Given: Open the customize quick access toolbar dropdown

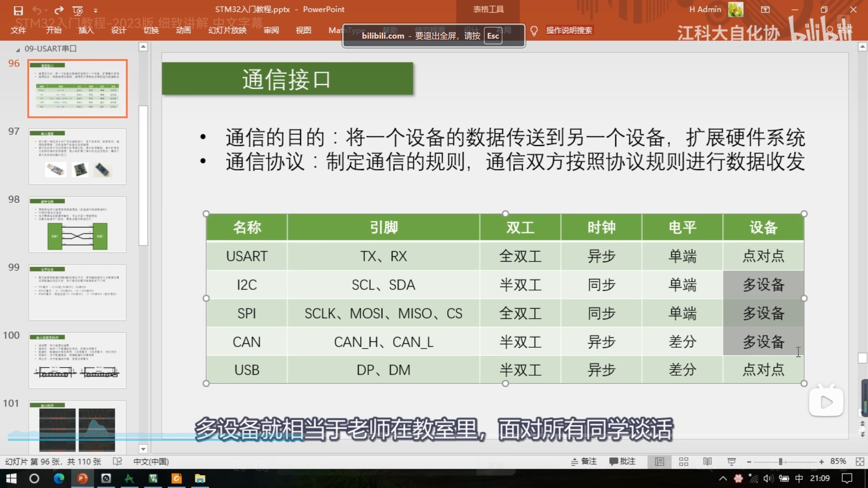Looking at the screenshot, I should [x=96, y=11].
